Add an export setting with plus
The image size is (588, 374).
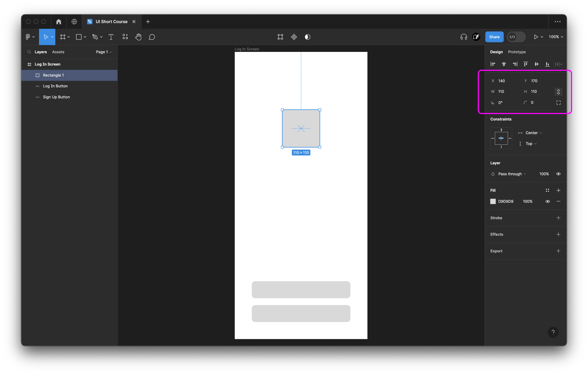[558, 251]
